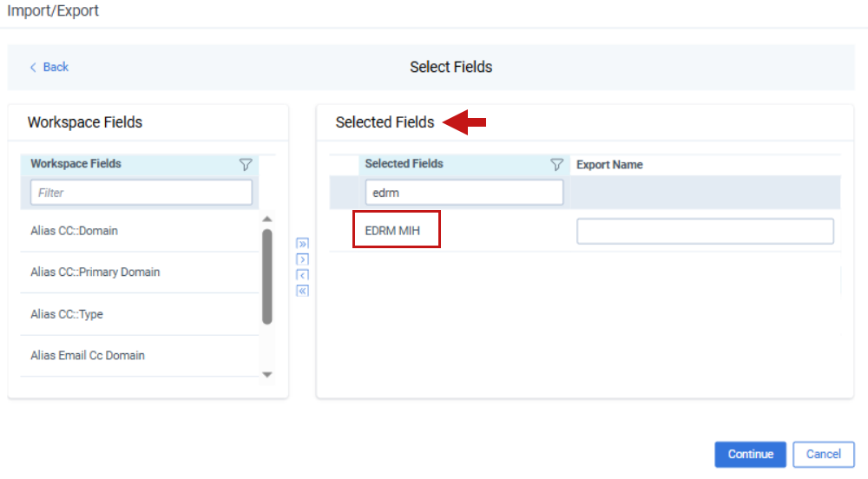Click the Selected Fields column header
Image resolution: width=868 pixels, height=479 pixels.
[x=404, y=164]
